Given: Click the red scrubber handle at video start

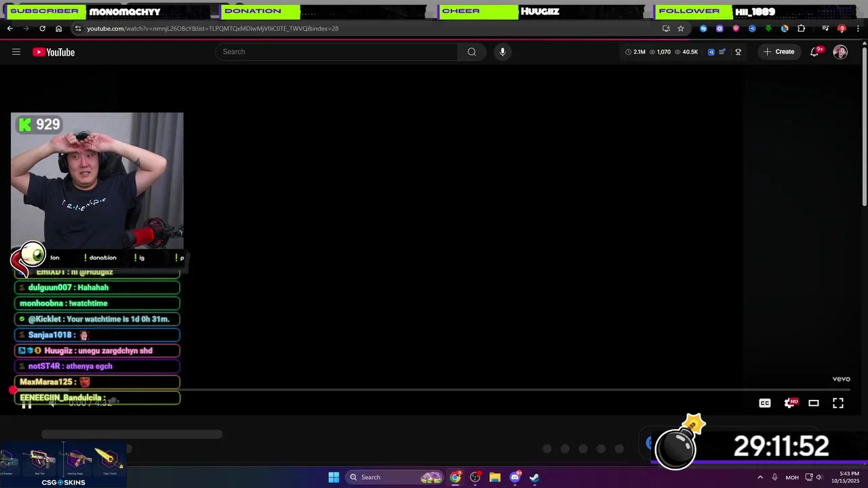Looking at the screenshot, I should [x=12, y=390].
